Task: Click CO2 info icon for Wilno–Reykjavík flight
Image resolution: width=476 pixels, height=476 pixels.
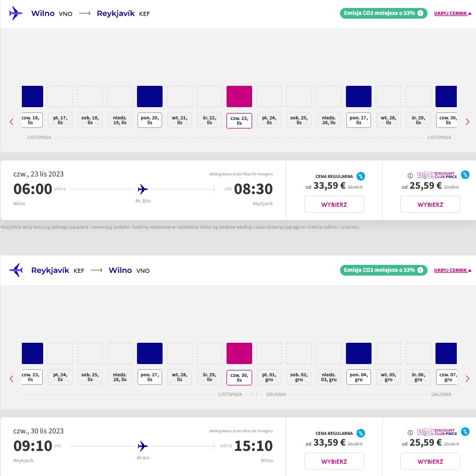Action: [420, 13]
